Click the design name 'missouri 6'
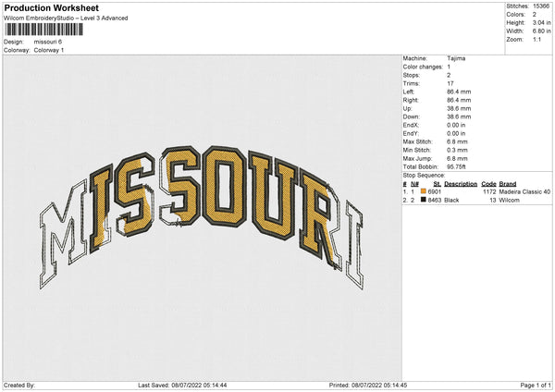 pos(48,42)
